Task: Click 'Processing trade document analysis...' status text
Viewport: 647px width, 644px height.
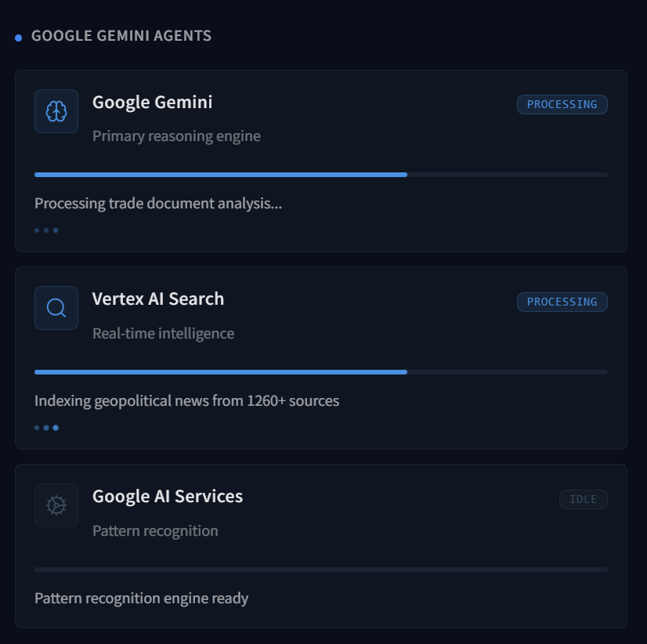Action: [x=158, y=204]
